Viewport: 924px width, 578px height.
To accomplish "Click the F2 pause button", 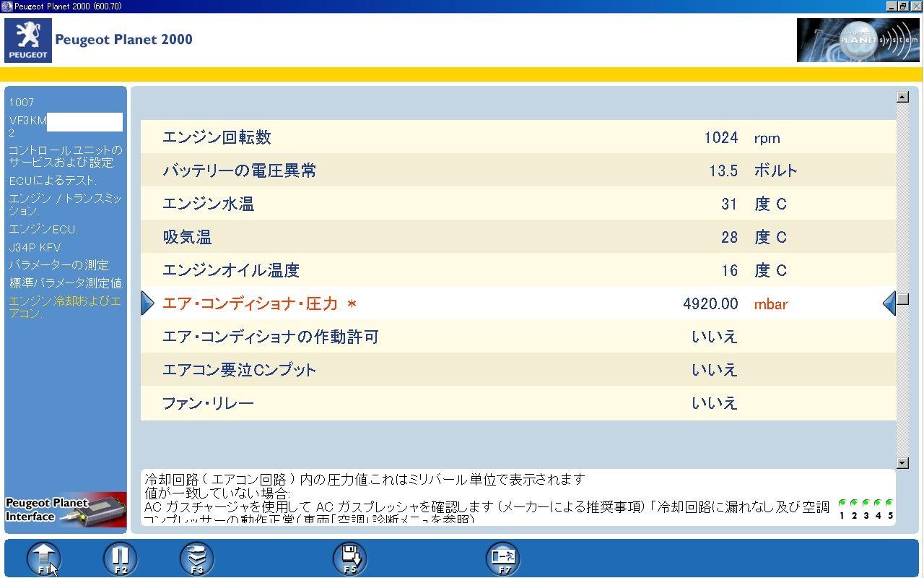I will tap(121, 558).
